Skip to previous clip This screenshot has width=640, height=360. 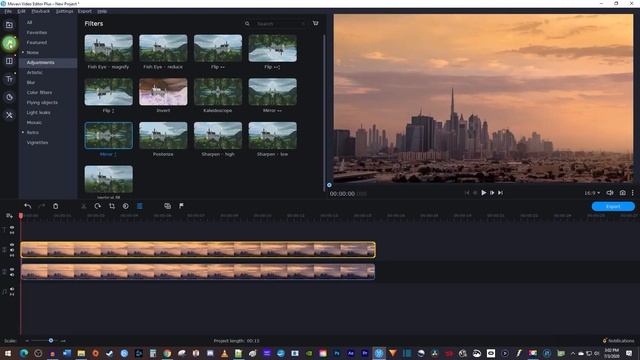pyautogui.click(x=467, y=193)
